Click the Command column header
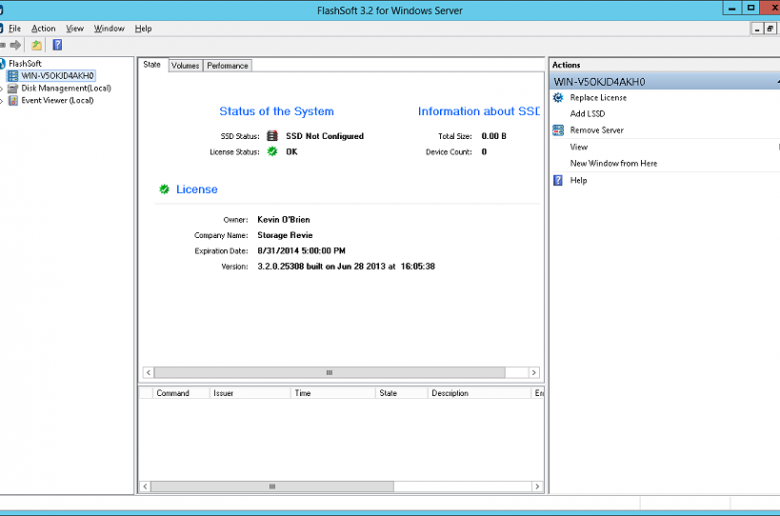The width and height of the screenshot is (780, 516). pos(181,393)
